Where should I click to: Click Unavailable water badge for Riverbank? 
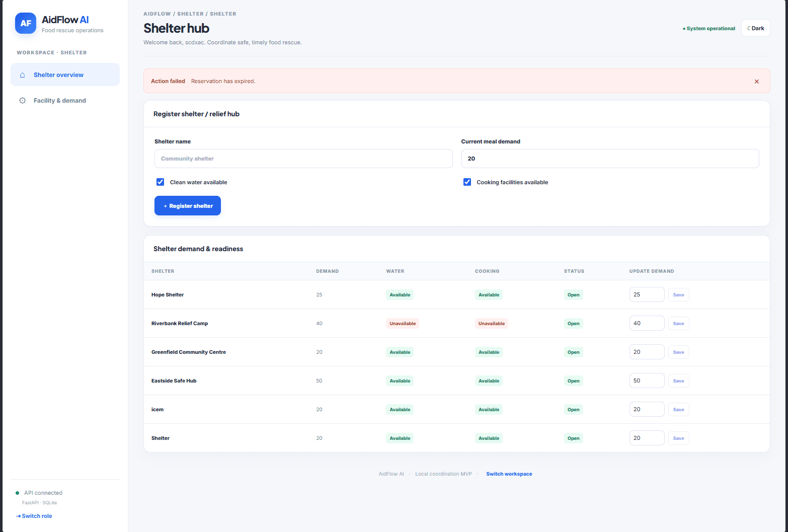click(x=403, y=324)
